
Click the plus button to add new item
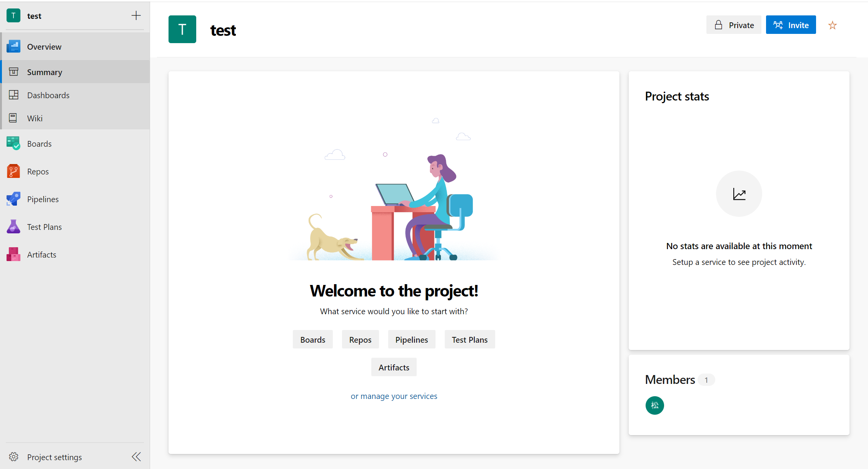[x=136, y=16]
